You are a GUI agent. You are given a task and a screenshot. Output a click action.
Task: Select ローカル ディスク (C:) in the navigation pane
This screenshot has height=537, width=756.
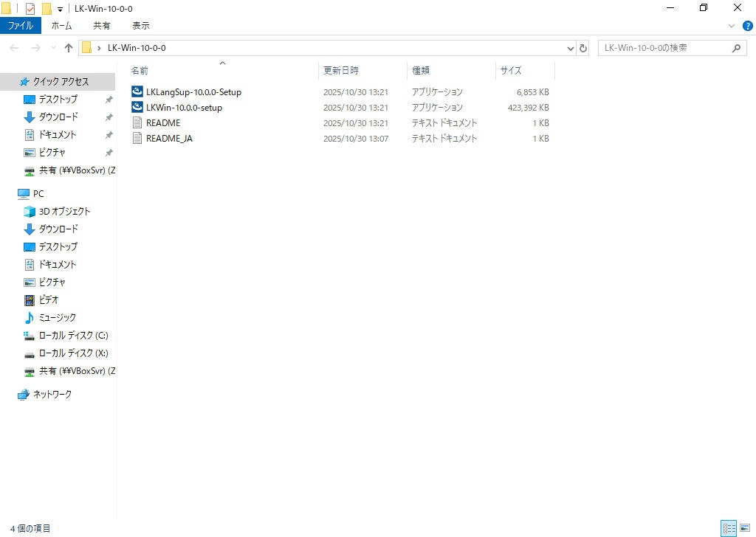[x=73, y=336]
